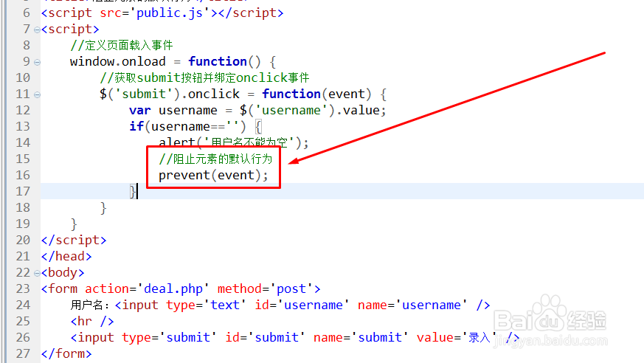Click the closing brace on line 17
This screenshot has height=363, width=644.
click(x=133, y=191)
